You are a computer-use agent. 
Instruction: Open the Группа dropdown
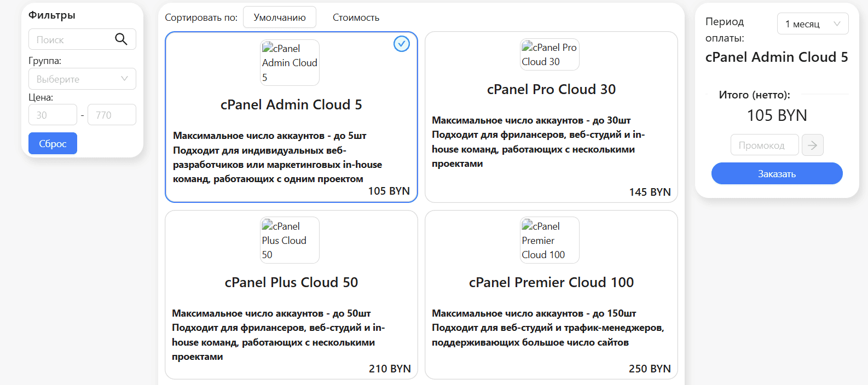click(x=82, y=79)
